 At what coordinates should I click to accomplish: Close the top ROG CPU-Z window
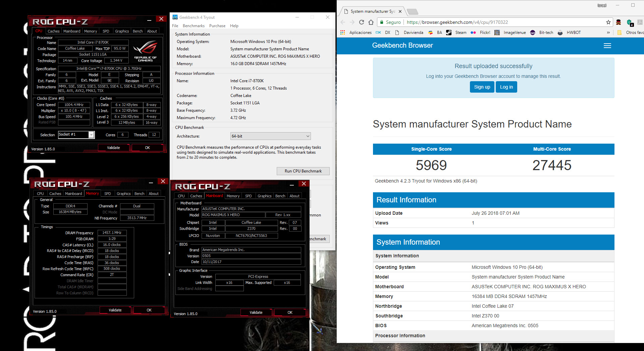tap(161, 19)
